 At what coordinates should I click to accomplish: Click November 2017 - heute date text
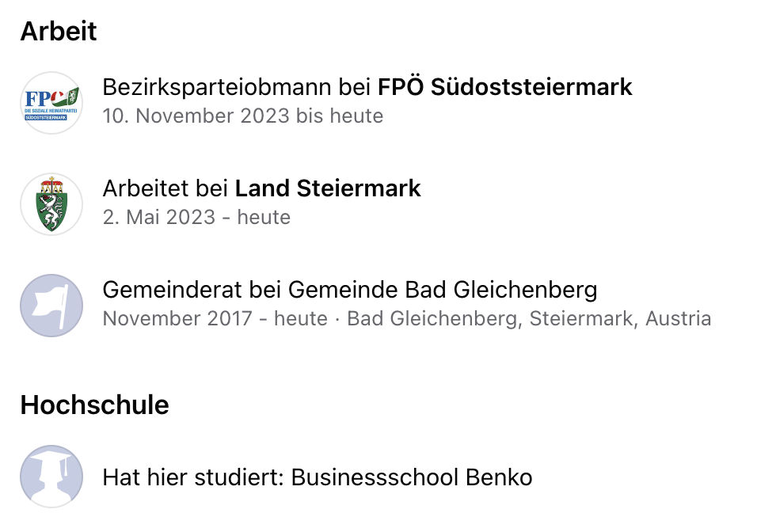[215, 318]
